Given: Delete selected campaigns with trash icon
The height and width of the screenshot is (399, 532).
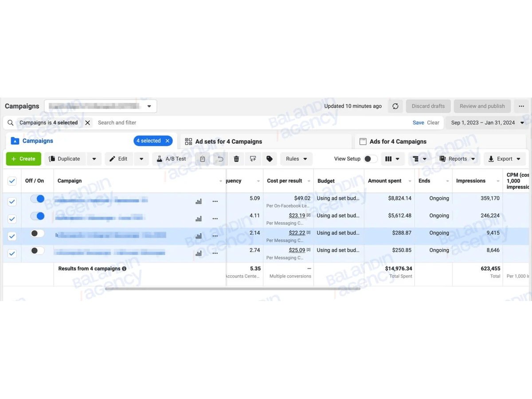Looking at the screenshot, I should point(236,159).
